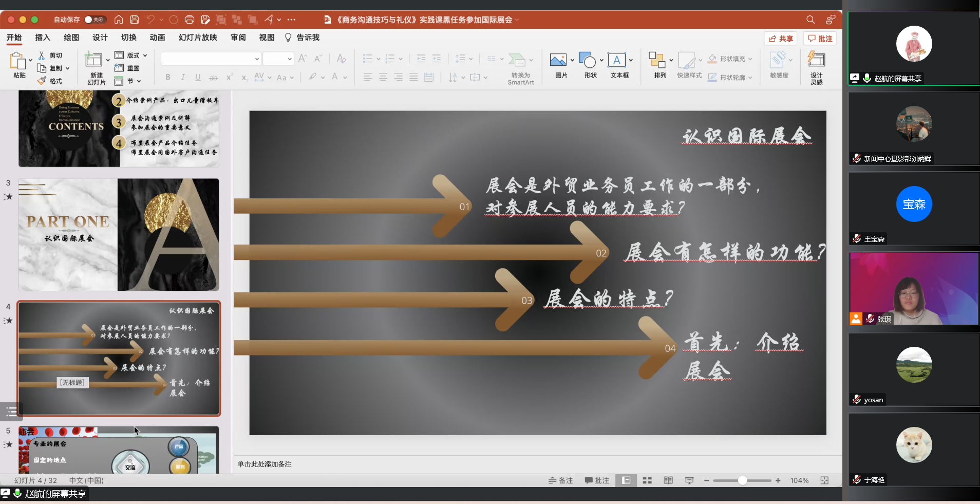Switch to the 幻灯片放映 tab
Screen dimensions: 980x504
coord(198,38)
